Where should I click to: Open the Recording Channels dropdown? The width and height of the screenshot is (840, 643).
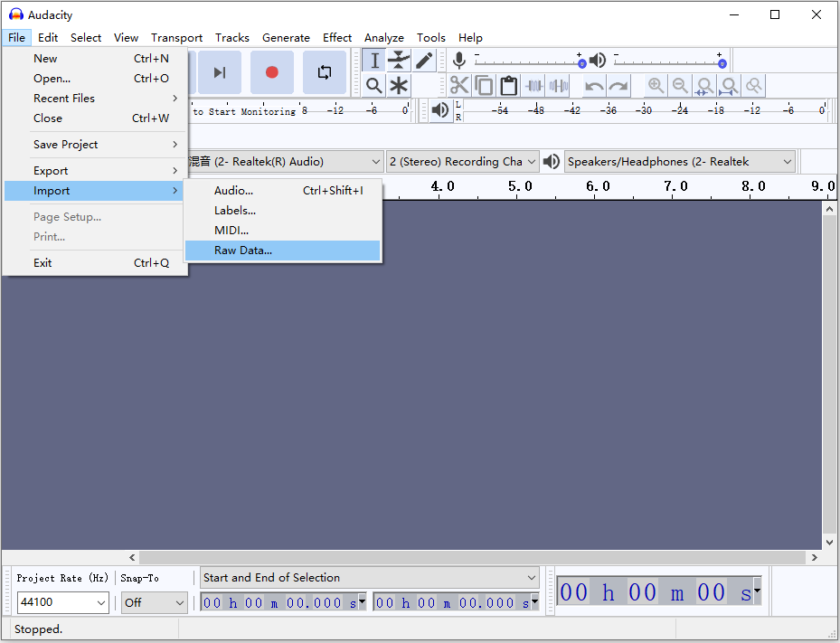click(462, 162)
